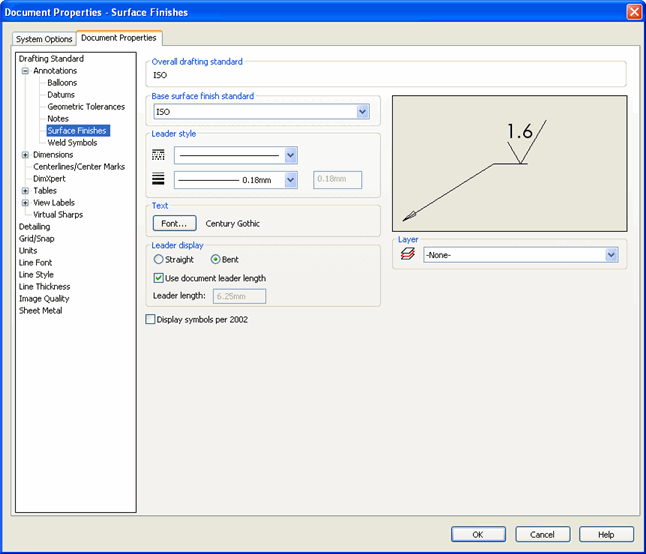Click the Font... button

(174, 223)
